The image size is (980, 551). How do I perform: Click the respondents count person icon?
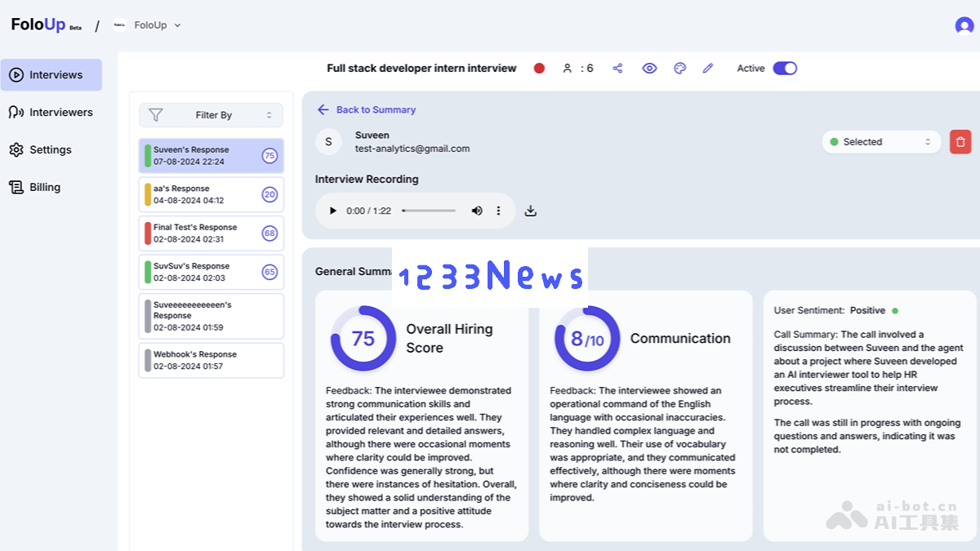pos(568,69)
